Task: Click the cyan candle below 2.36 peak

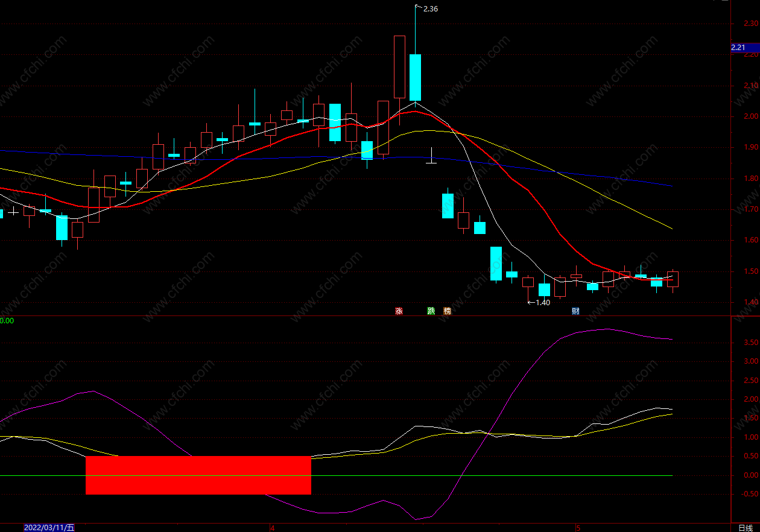Action: (415, 77)
